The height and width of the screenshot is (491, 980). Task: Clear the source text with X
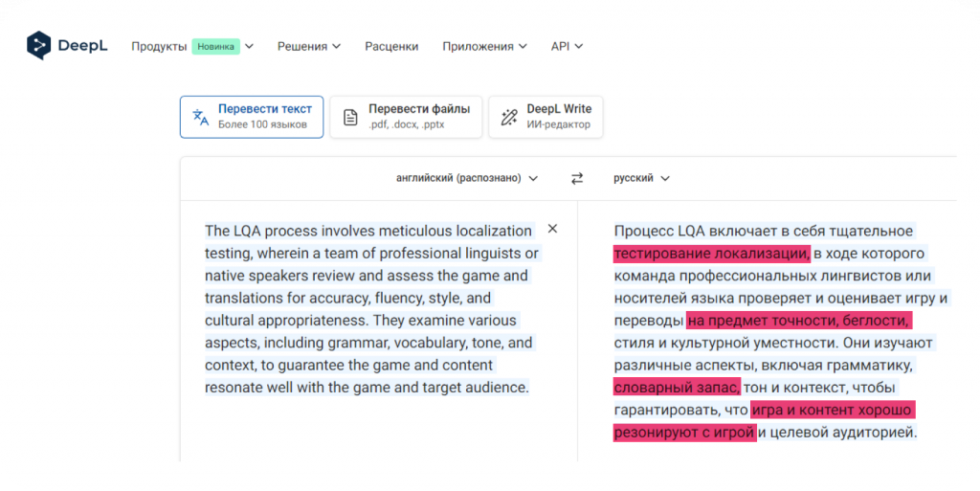coord(552,229)
